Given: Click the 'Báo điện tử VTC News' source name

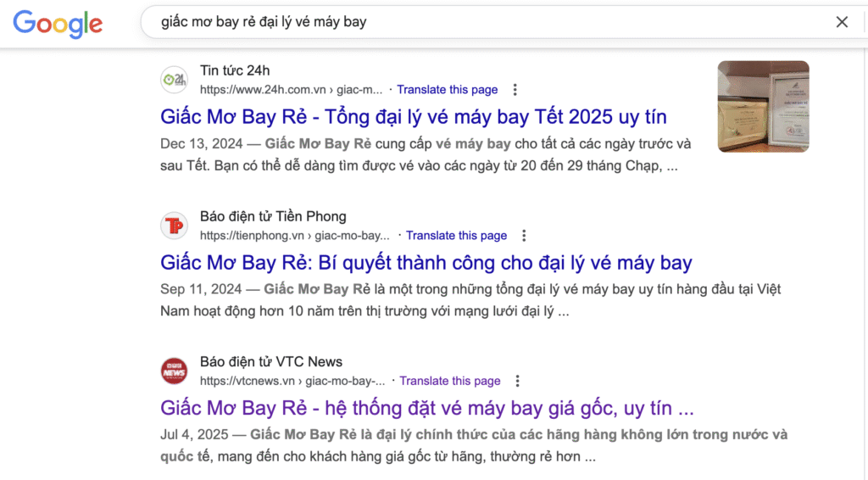Looking at the screenshot, I should pos(271,362).
